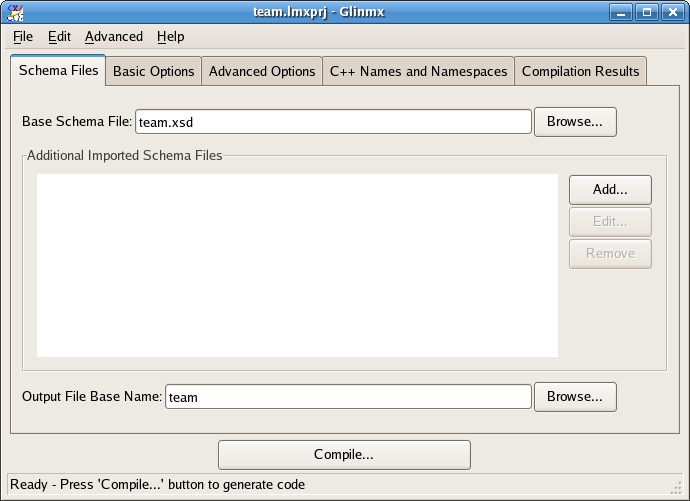690x501 pixels.
Task: Click the 'Additional Imported Schema Files' group label
Action: coord(125,156)
